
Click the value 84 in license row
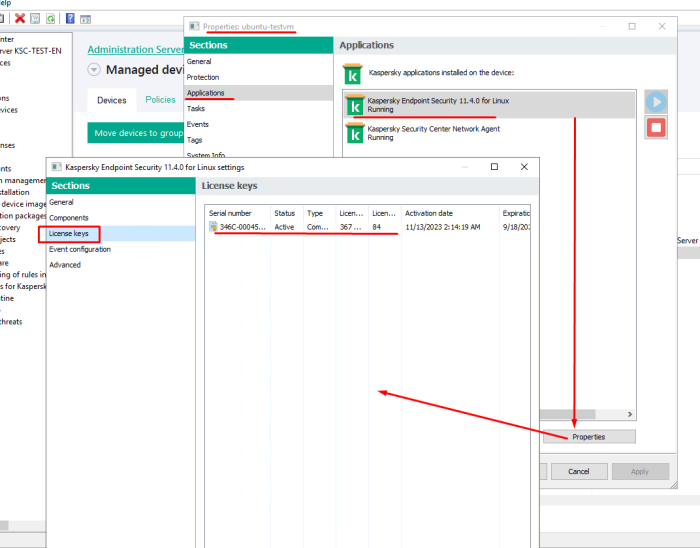(376, 227)
